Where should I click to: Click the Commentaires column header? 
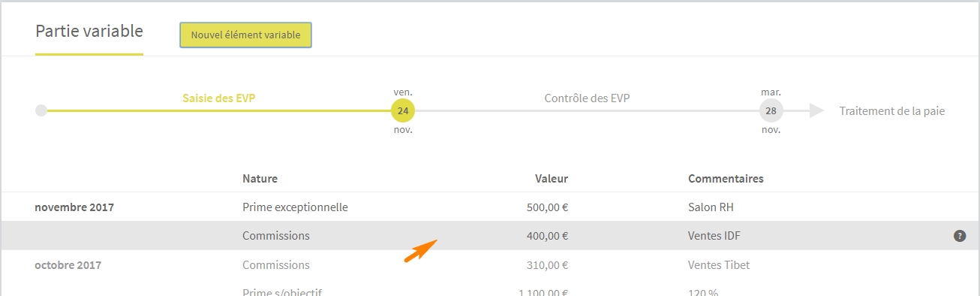[726, 179]
